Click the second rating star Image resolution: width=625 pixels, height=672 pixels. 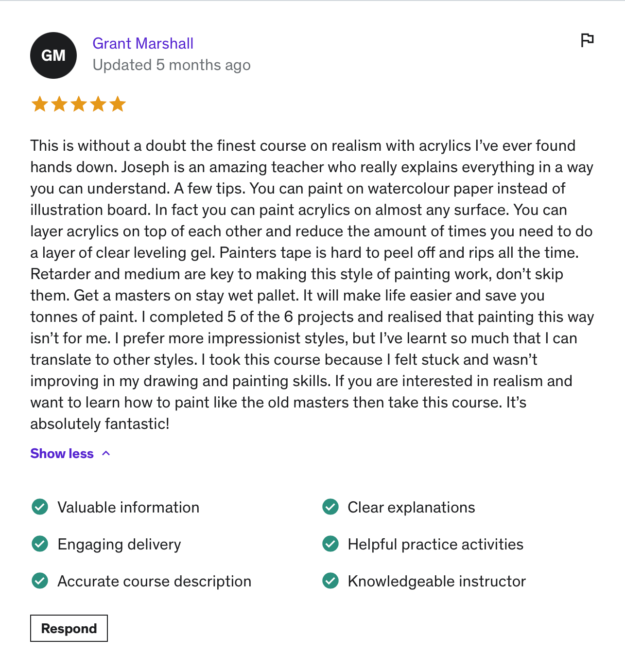click(x=59, y=104)
